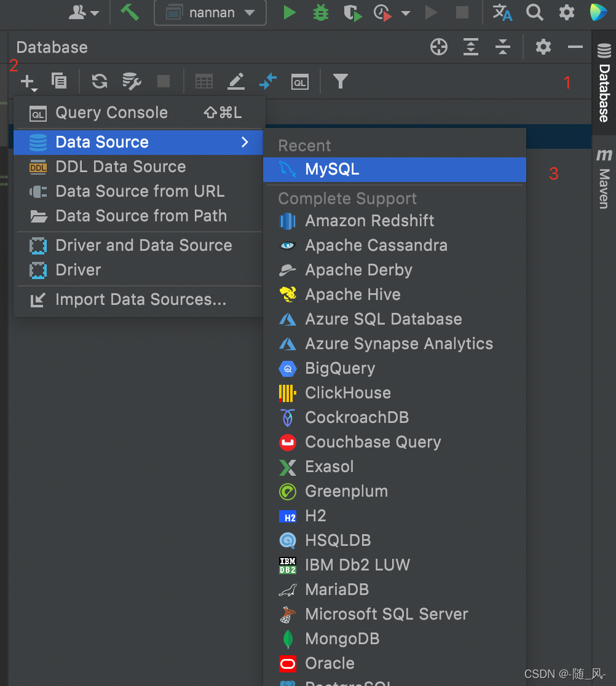The image size is (616, 686).
Task: Choose Amazon Redshift data source
Action: pos(394,221)
